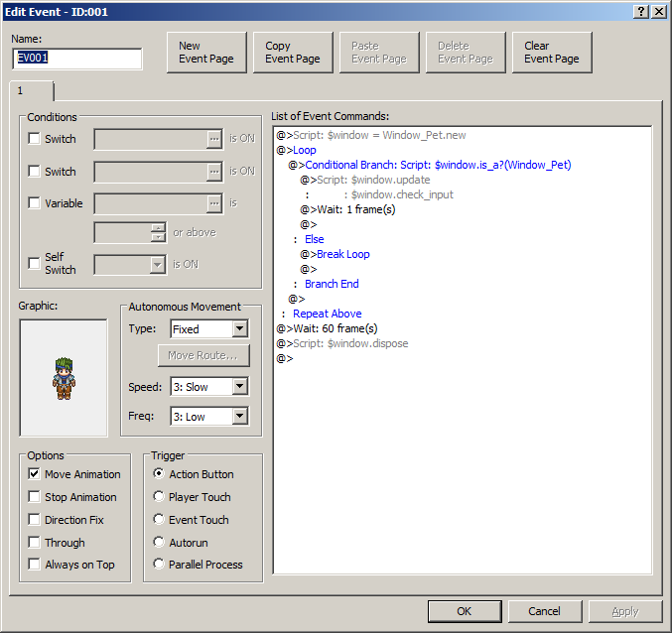Check the Direction Fix option

coord(34,520)
